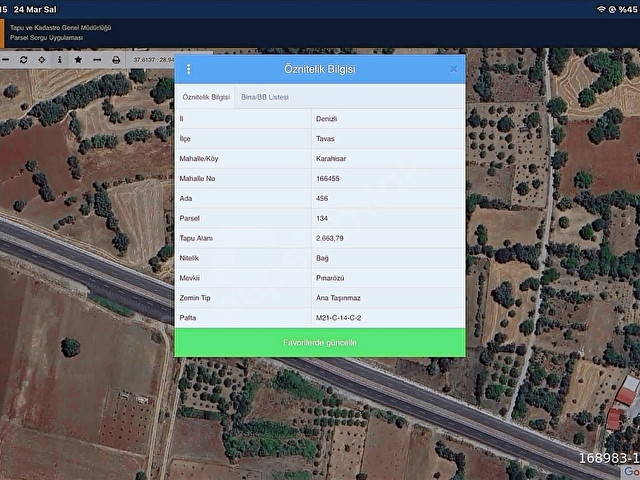Select the Öznitelik Bilgisi tab
Screen dimensions: 640x480
[x=206, y=97]
